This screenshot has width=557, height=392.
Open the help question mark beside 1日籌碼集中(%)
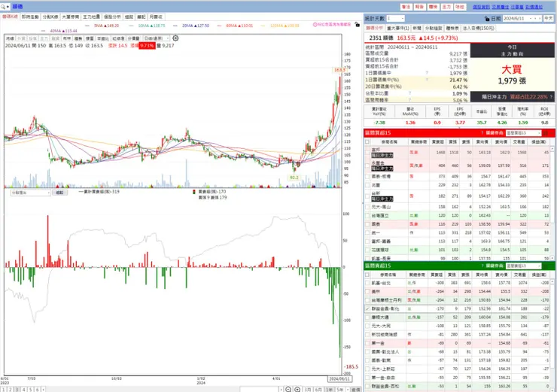[427, 80]
